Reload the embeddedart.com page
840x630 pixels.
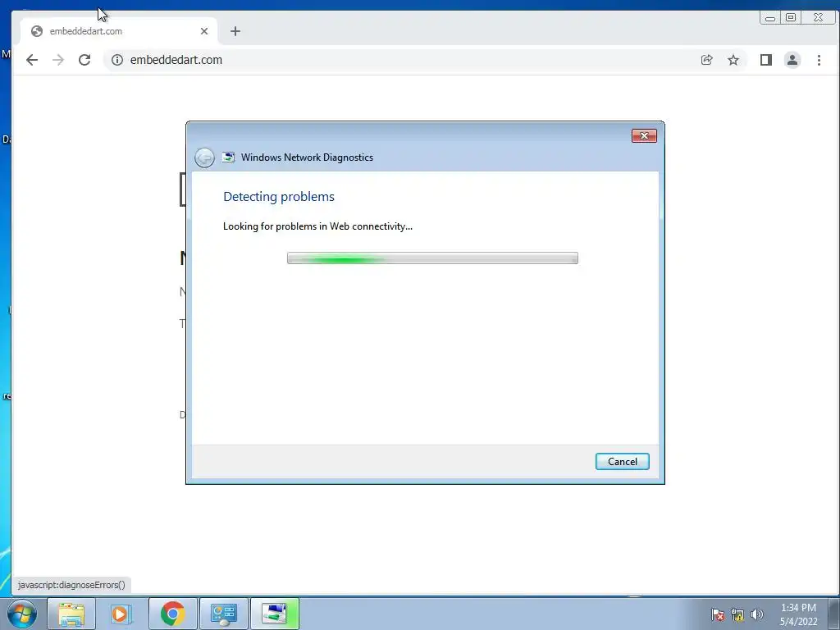tap(84, 60)
